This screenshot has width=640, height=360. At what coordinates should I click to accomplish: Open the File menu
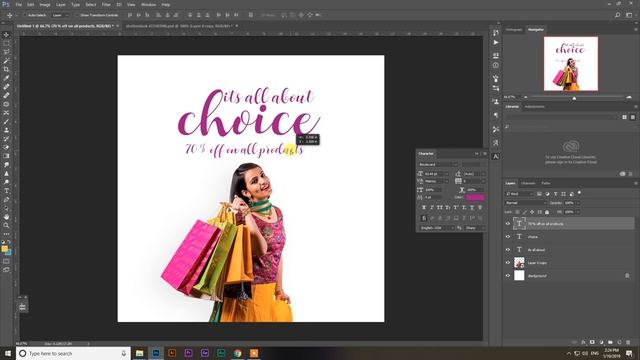click(19, 4)
